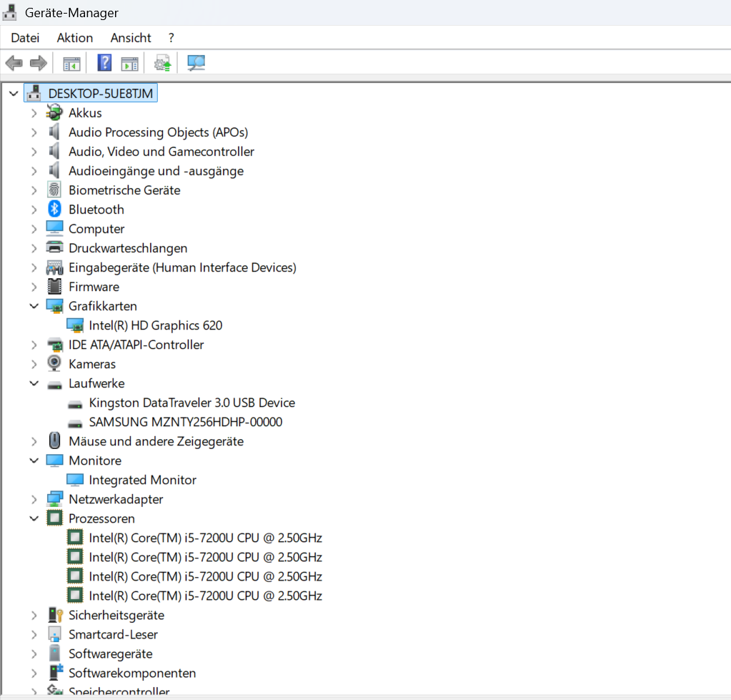
Task: Scan for hardware changes via monitor icon
Action: pyautogui.click(x=196, y=63)
